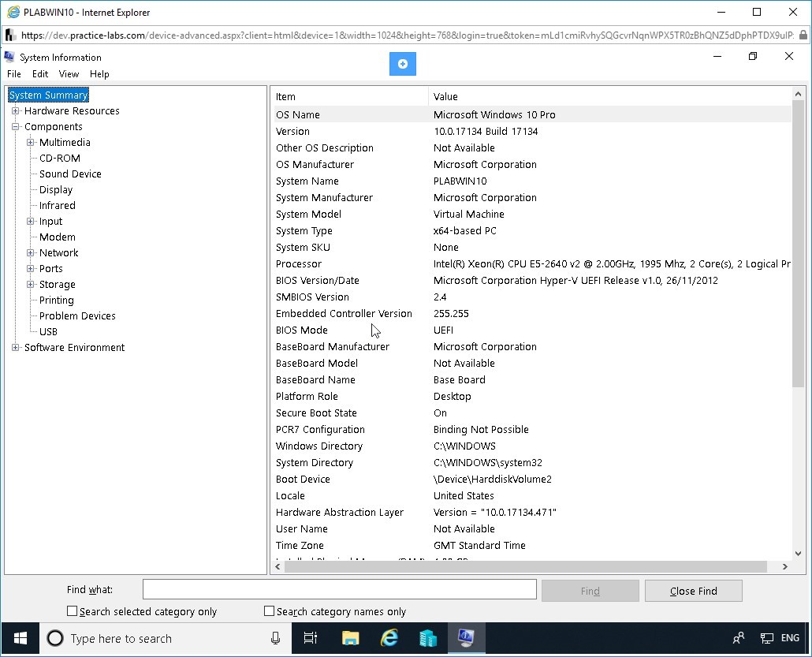The image size is (812, 657).
Task: Click the value 10.0.17134 Build 17134
Action: tap(486, 132)
